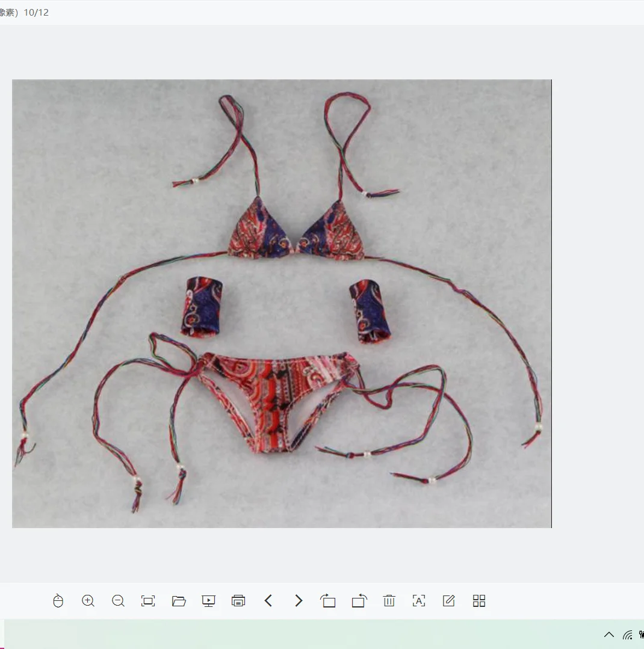This screenshot has height=649, width=644.
Task: Open a file using the folder icon
Action: click(179, 601)
